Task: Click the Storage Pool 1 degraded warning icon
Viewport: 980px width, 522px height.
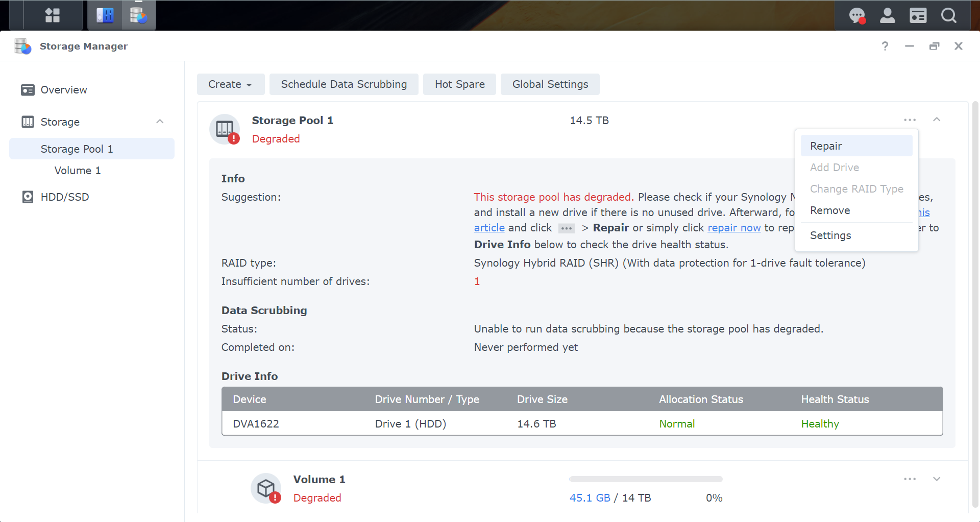Action: (x=234, y=138)
